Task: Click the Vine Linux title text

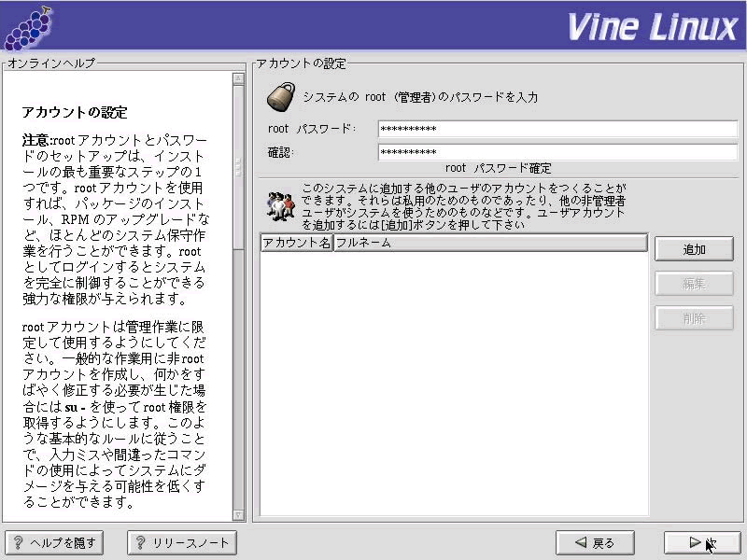Action: tap(653, 27)
